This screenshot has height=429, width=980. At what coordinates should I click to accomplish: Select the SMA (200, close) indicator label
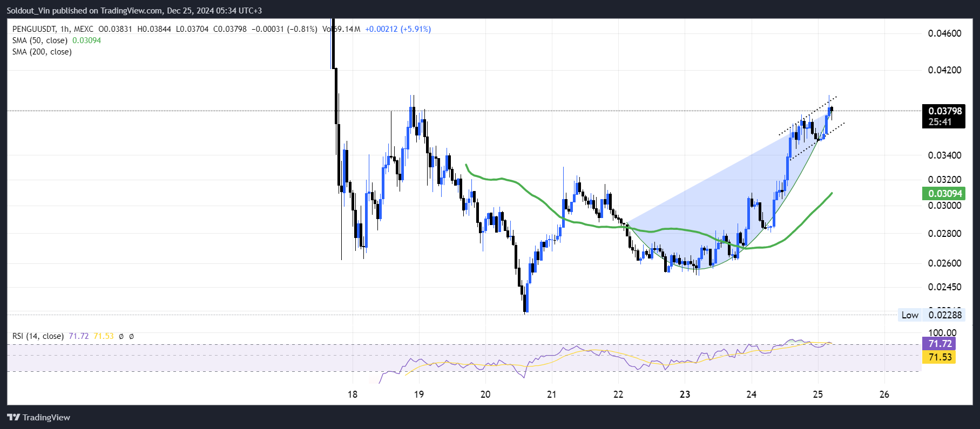42,52
